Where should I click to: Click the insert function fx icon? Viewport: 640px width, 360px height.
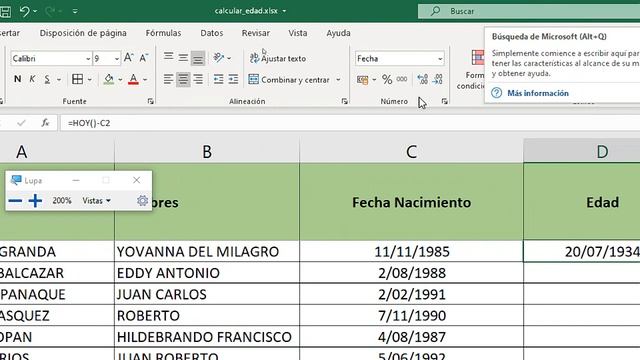point(45,122)
